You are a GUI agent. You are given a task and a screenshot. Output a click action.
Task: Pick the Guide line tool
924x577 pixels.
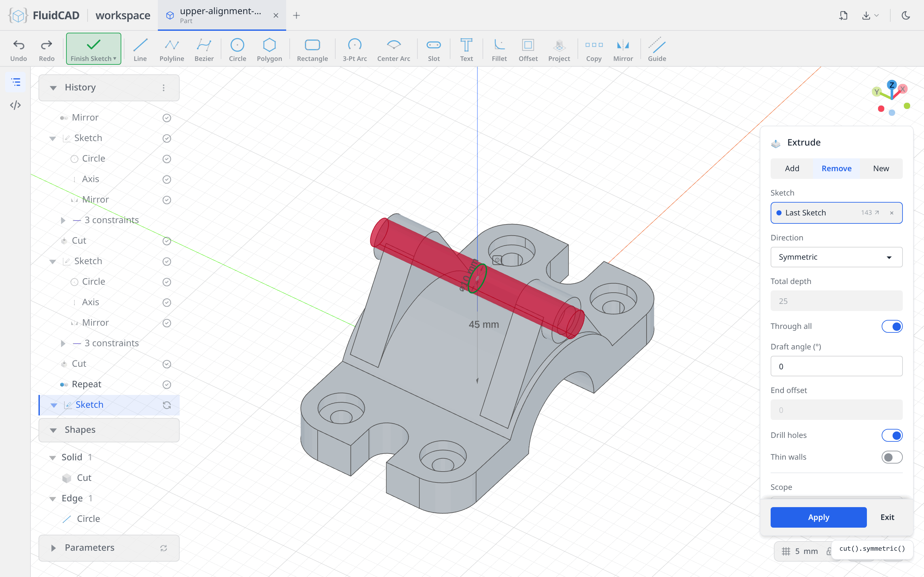coord(657,49)
